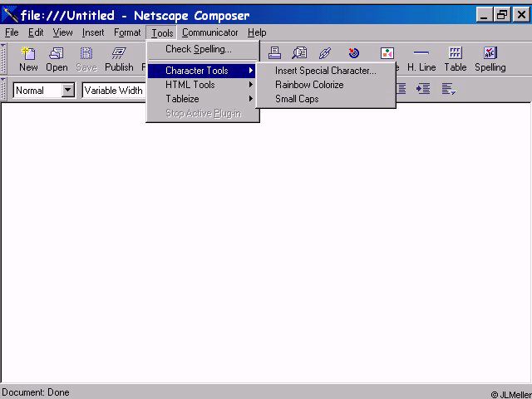Insert a target with the bullseye icon
Image resolution: width=532 pixels, height=399 pixels.
point(354,53)
